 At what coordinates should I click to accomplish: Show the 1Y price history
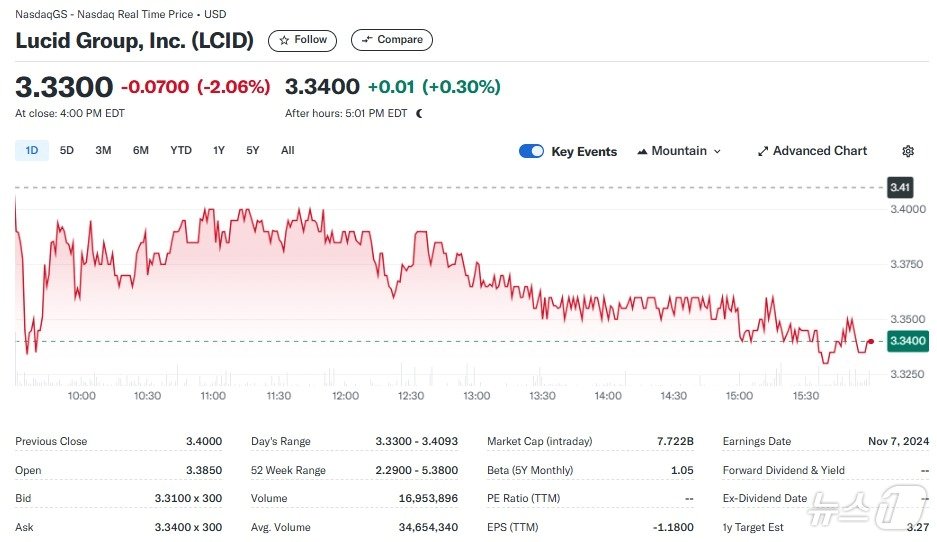219,150
